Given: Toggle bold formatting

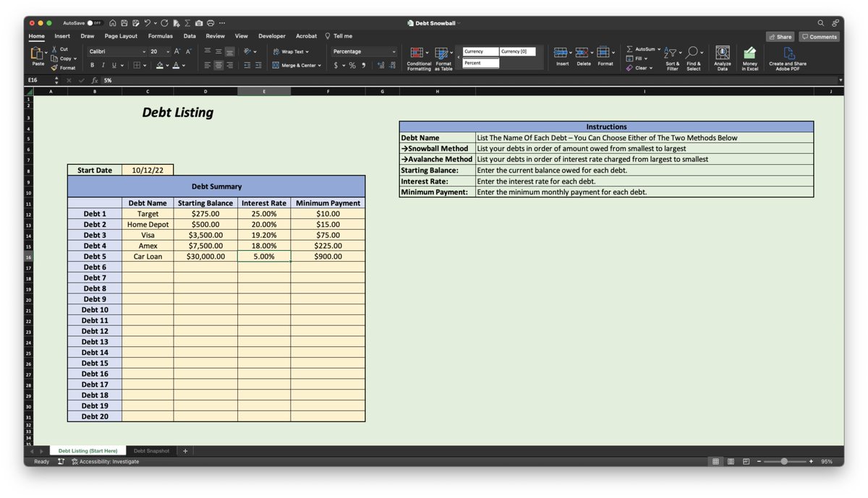Looking at the screenshot, I should click(x=93, y=65).
